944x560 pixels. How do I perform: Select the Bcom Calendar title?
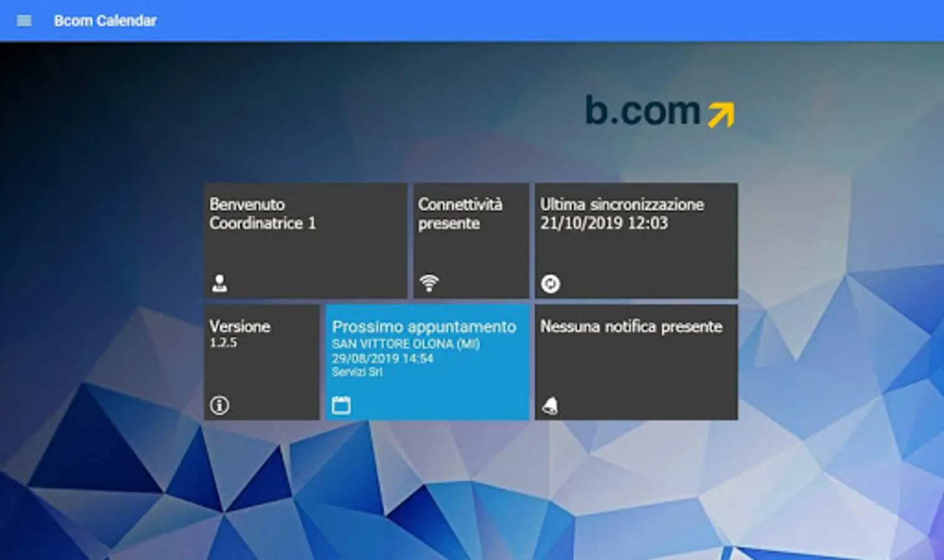(x=105, y=21)
